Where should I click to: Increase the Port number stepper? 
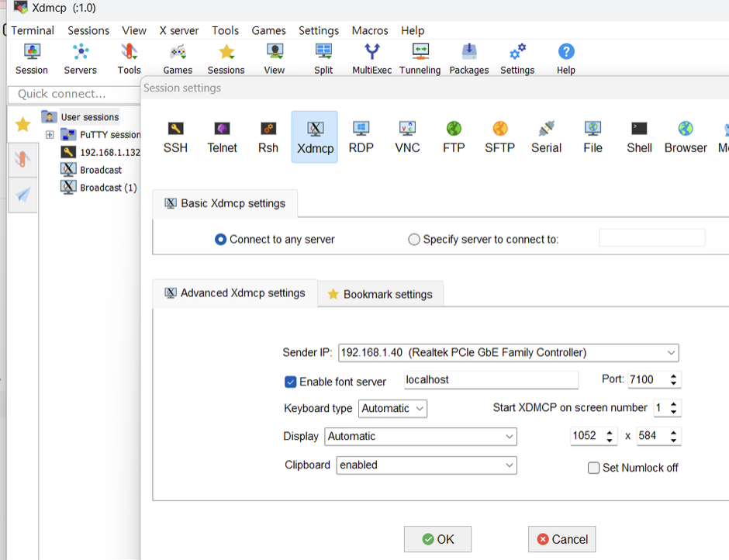point(674,376)
